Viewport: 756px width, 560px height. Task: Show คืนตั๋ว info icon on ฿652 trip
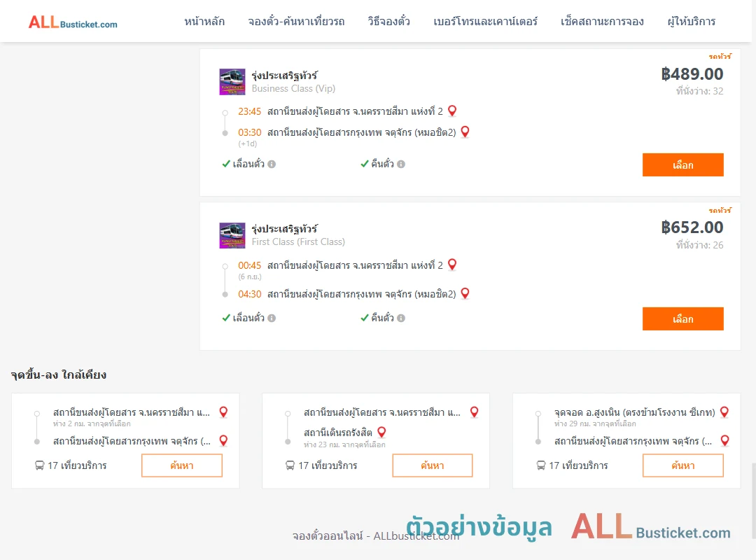(x=401, y=318)
